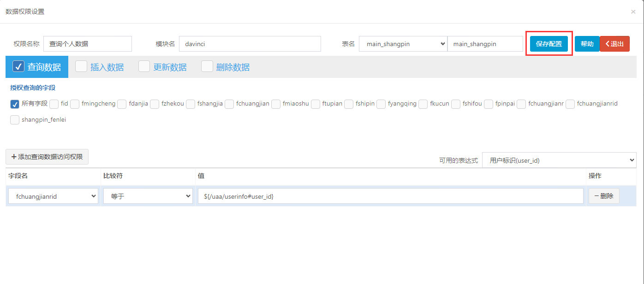Check the fshifou field checkbox
This screenshot has width=644, height=284.
(x=456, y=104)
